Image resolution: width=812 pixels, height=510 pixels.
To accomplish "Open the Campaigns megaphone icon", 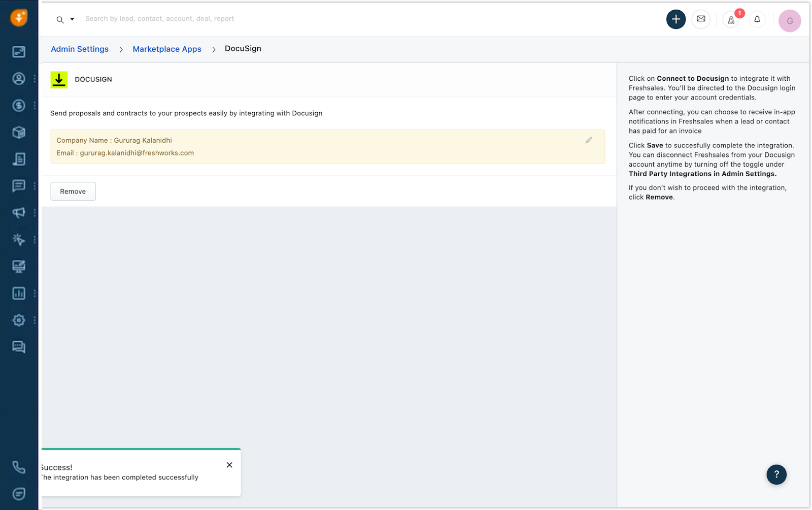I will [x=19, y=213].
